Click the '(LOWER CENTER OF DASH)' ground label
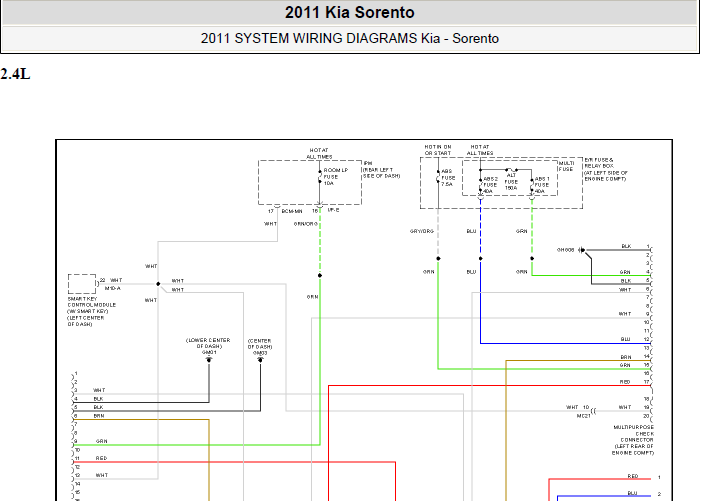The image size is (701, 501). [208, 343]
